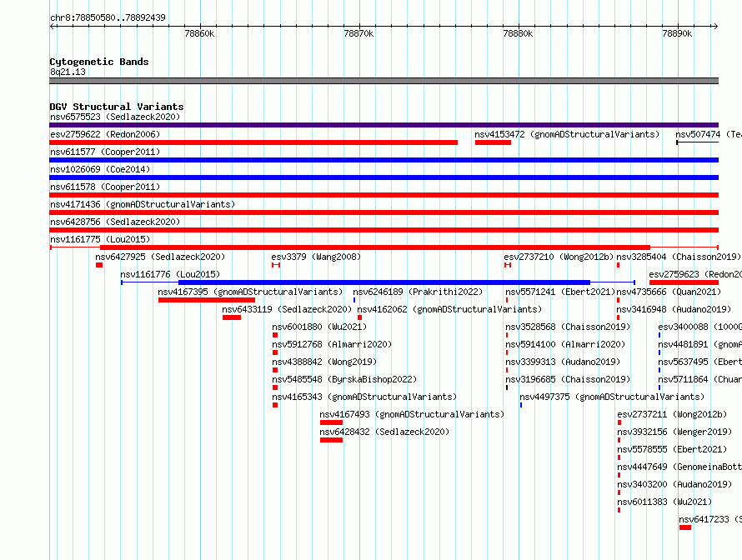
Task: Click the red nsv4153472 variant bar
Action: pyautogui.click(x=493, y=142)
